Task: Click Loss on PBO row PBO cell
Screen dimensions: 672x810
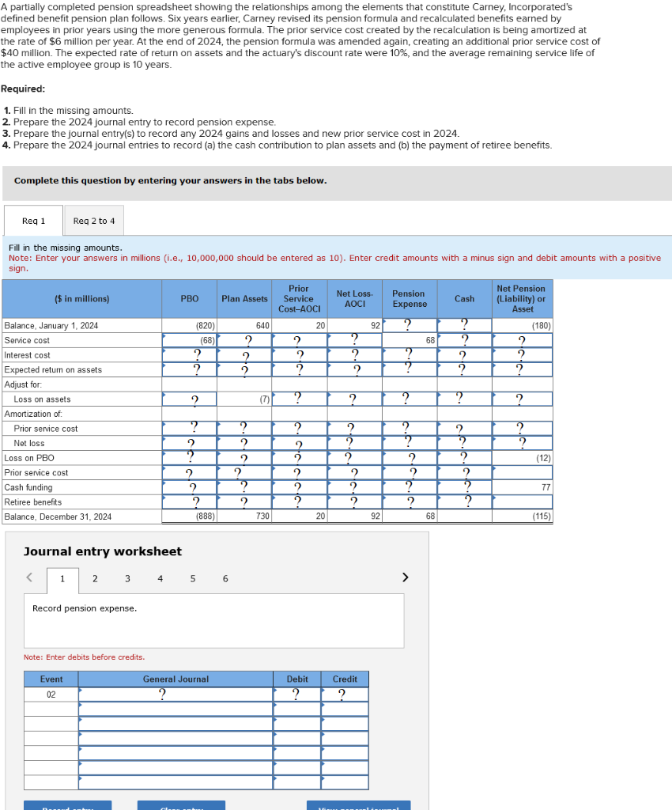Action: [x=190, y=458]
